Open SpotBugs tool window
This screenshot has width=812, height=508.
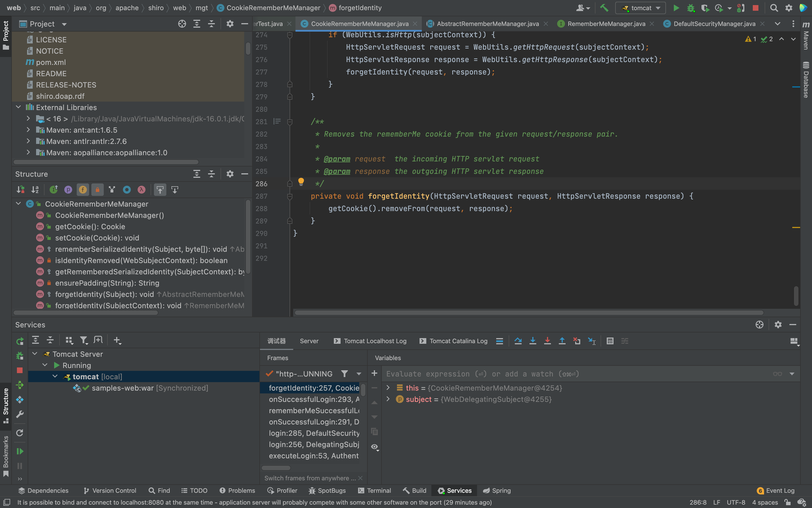point(327,491)
